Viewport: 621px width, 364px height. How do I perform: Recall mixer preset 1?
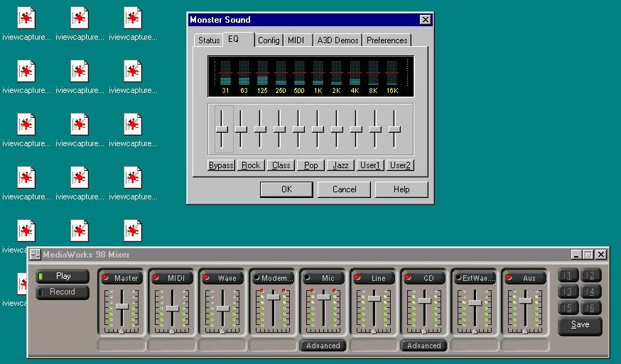click(x=568, y=276)
